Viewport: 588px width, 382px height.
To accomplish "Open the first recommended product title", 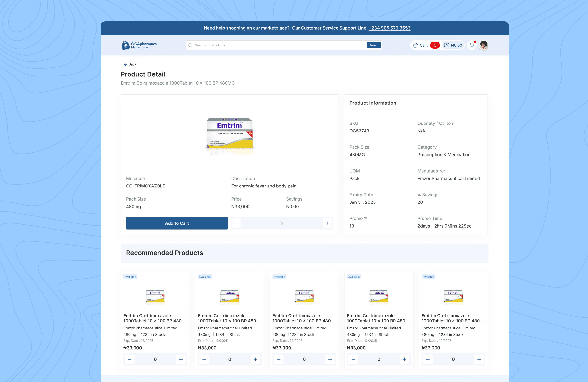I will [154, 318].
